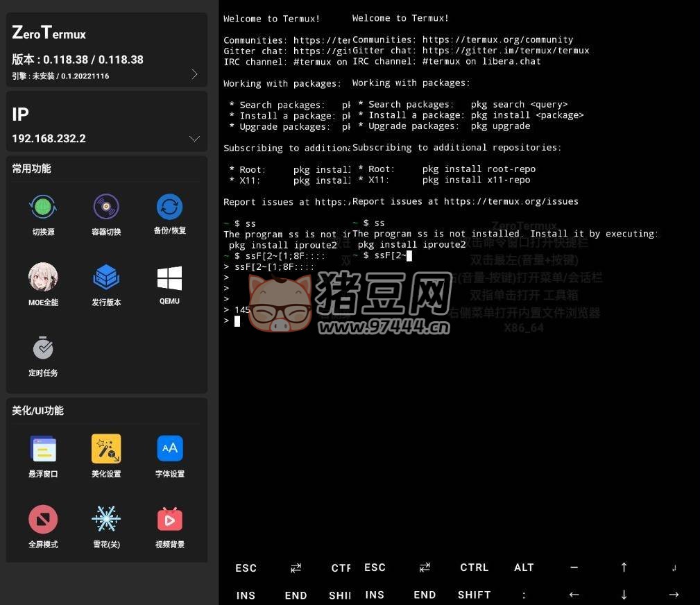
Task: Tap the dash (–) extra key
Action: click(x=574, y=568)
